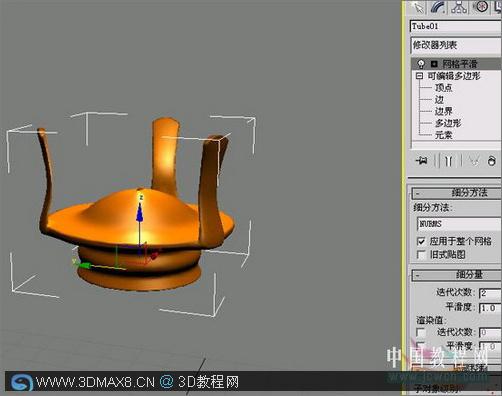
Task: Select the 边界 sub-object level
Action: pos(443,111)
